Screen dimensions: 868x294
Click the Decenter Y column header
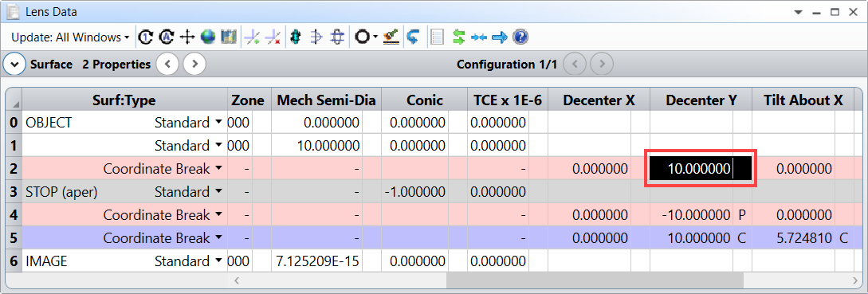(701, 100)
